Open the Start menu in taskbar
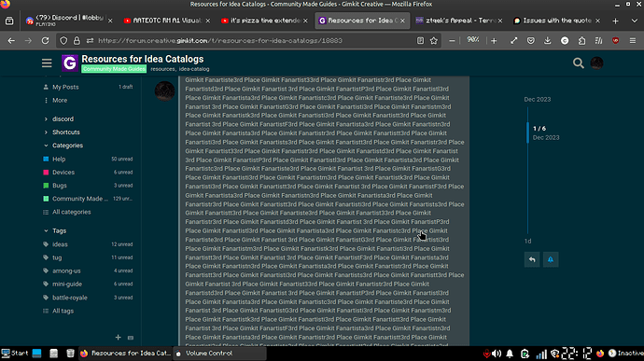 point(15,354)
